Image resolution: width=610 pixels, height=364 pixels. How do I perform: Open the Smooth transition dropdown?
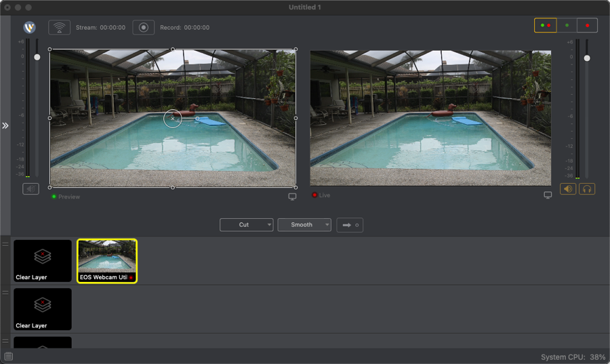tap(304, 225)
